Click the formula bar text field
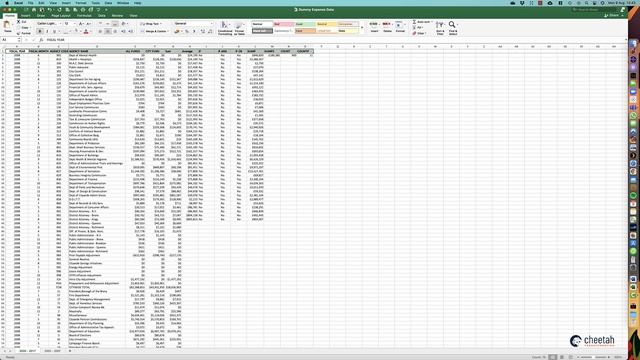Viewport: 640px width, 360px height. pyautogui.click(x=335, y=40)
